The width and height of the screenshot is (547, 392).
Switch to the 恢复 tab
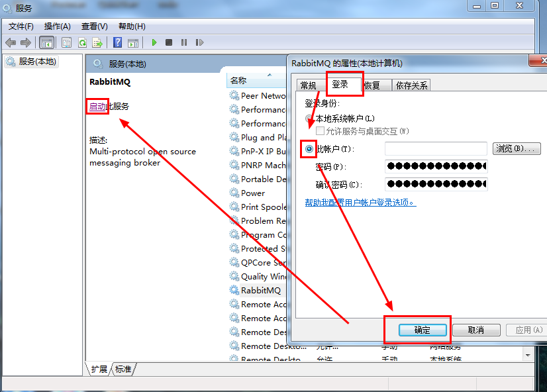click(x=372, y=85)
